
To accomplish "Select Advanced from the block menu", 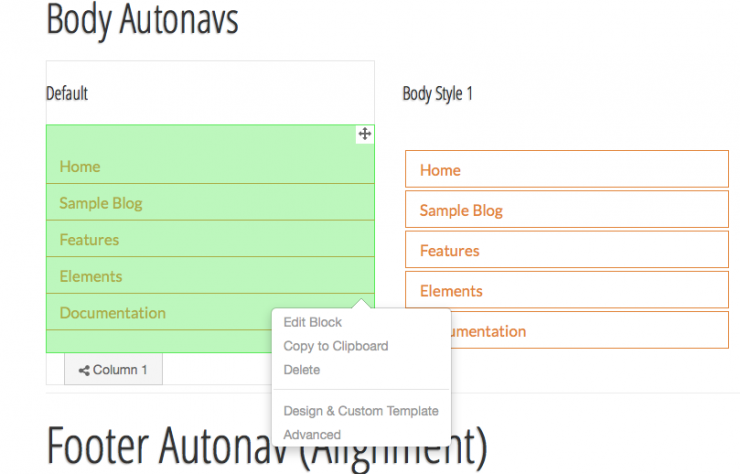I will pyautogui.click(x=312, y=435).
